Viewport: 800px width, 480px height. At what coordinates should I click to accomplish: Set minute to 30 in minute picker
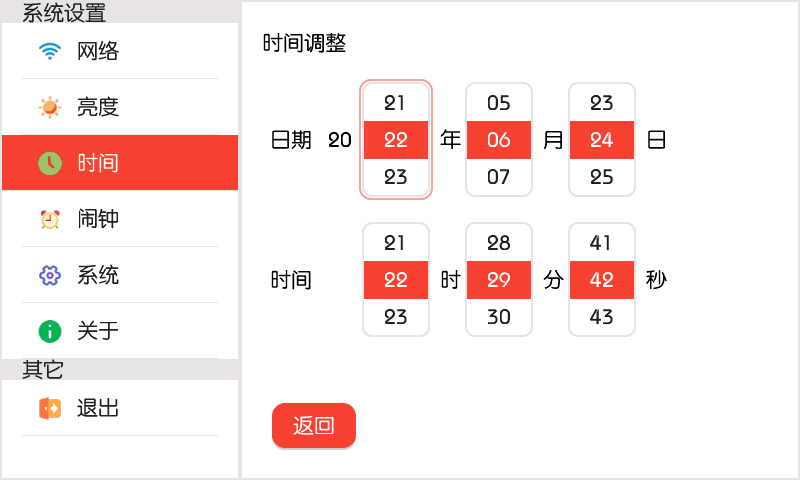[498, 317]
